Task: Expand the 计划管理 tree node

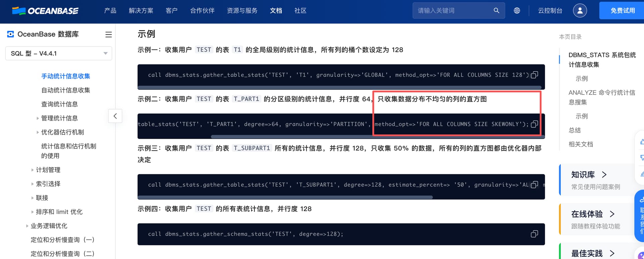Action: [x=33, y=170]
